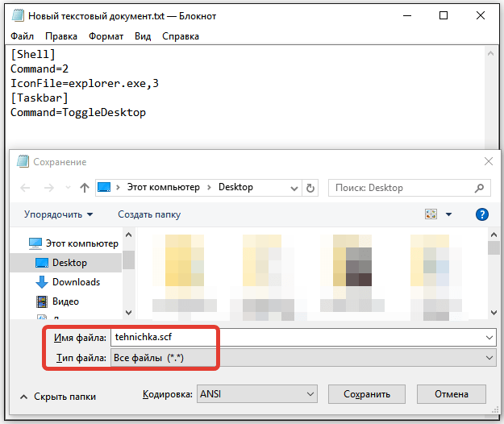This screenshot has width=504, height=424.
Task: Open the Упорядочить dropdown
Action: [x=59, y=214]
